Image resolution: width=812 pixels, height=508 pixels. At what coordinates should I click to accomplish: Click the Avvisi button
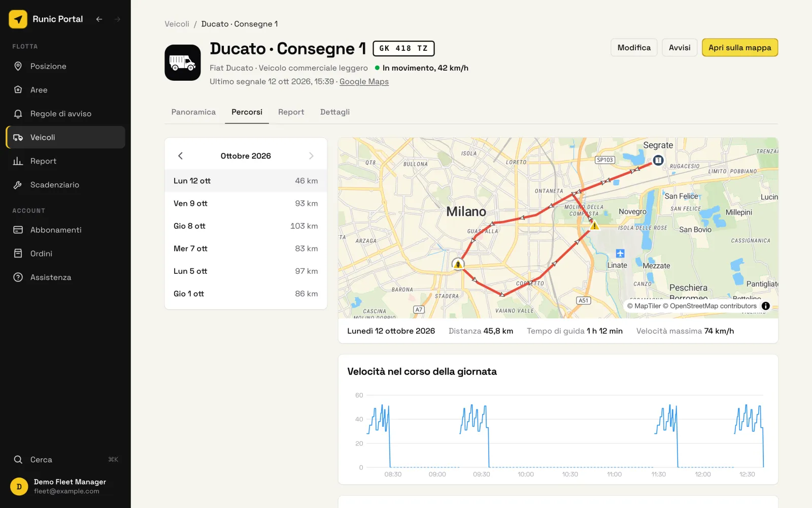pyautogui.click(x=680, y=48)
